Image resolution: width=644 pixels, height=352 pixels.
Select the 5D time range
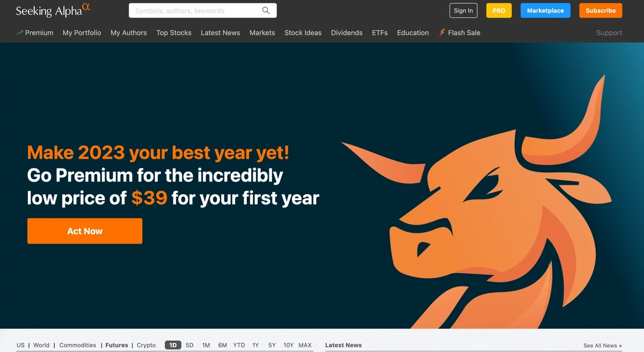pyautogui.click(x=189, y=346)
